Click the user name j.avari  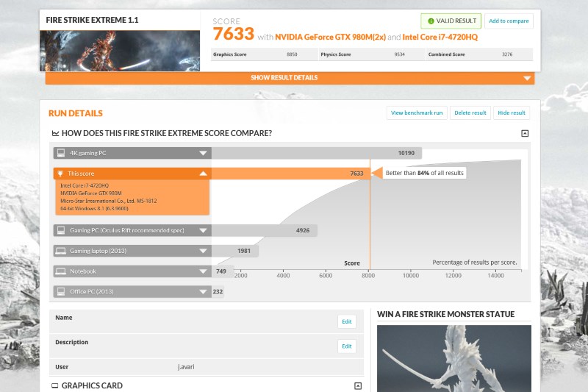[186, 367]
